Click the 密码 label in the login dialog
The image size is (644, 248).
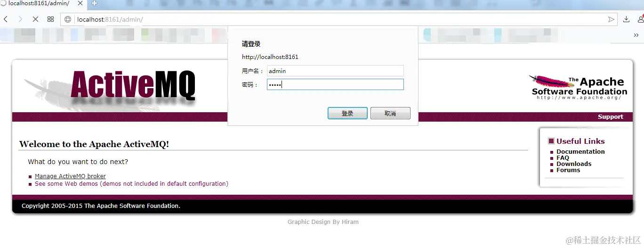(x=250, y=85)
